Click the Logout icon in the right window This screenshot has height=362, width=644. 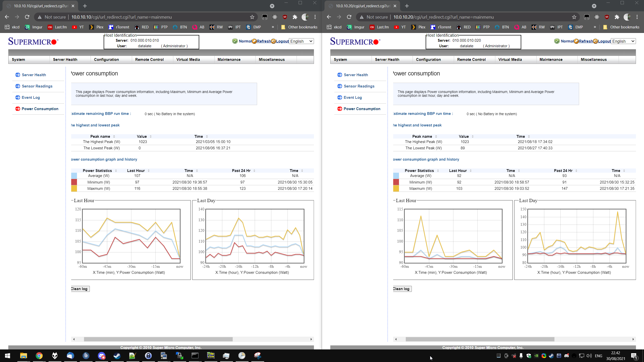pyautogui.click(x=595, y=41)
